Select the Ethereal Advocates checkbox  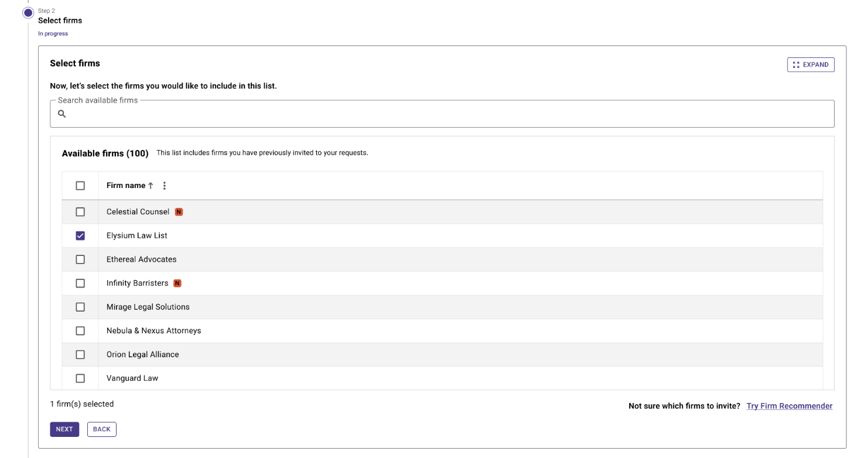pos(80,259)
